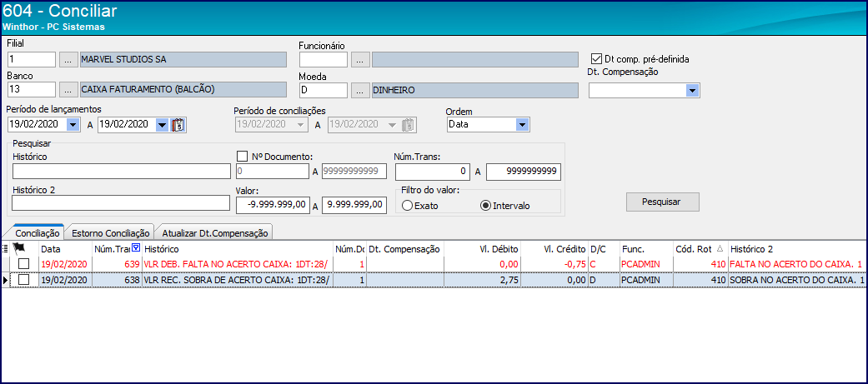Enable the Nº Documento checkbox
The height and width of the screenshot is (384, 868).
pyautogui.click(x=241, y=157)
